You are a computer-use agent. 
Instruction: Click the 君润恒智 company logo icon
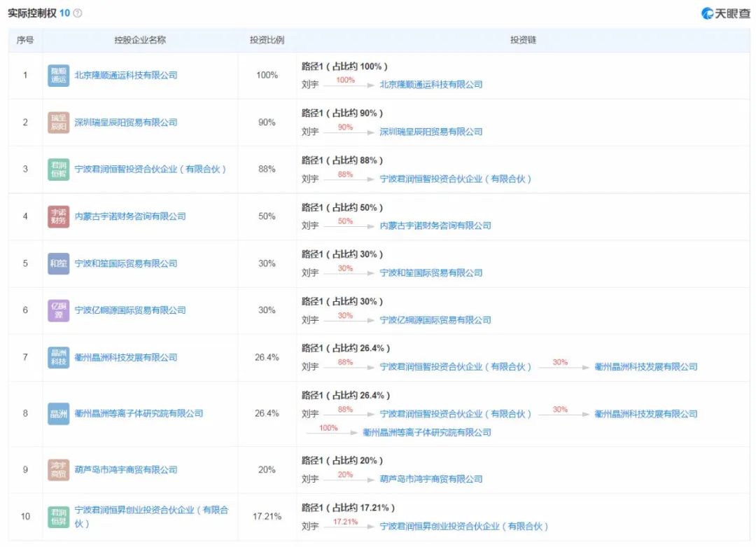click(58, 169)
